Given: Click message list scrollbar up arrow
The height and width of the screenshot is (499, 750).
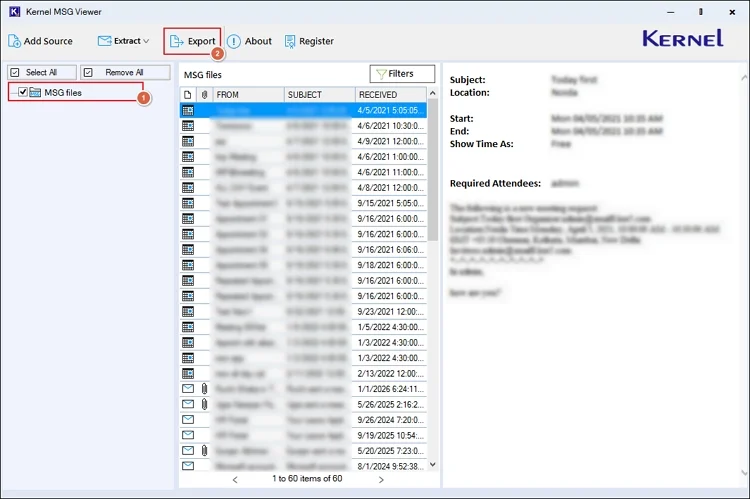Looking at the screenshot, I should tap(432, 93).
